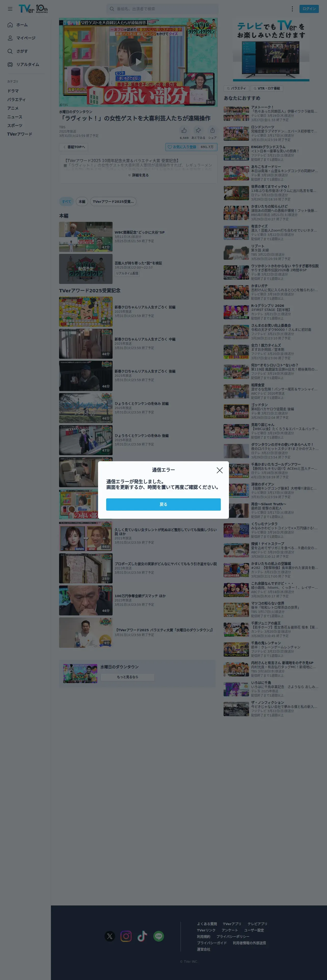Select the 本編 filter tab
This screenshot has height=980, width=327.
(82, 202)
